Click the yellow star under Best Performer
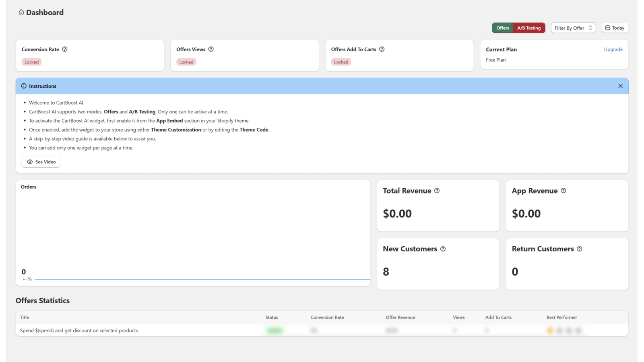 pyautogui.click(x=550, y=330)
